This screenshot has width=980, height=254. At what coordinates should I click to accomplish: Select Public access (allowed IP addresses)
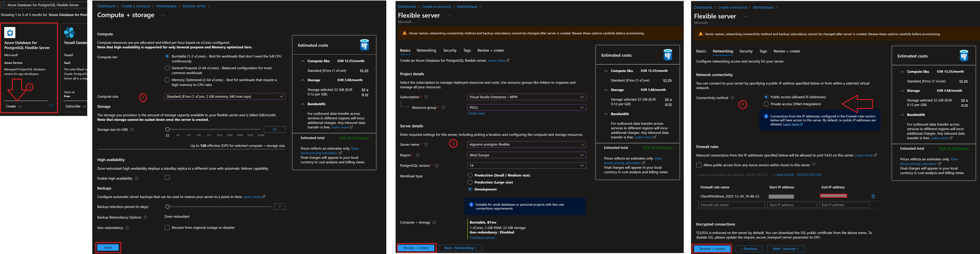tap(766, 97)
